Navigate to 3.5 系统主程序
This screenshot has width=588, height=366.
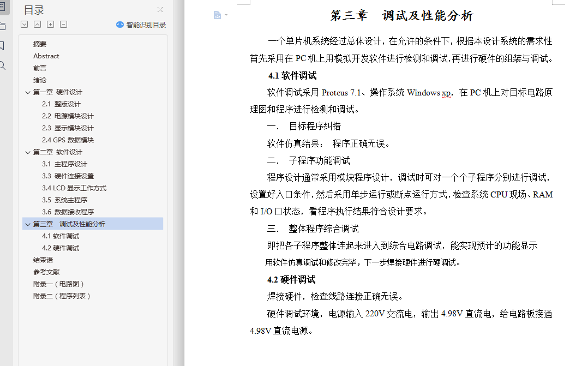tap(64, 200)
